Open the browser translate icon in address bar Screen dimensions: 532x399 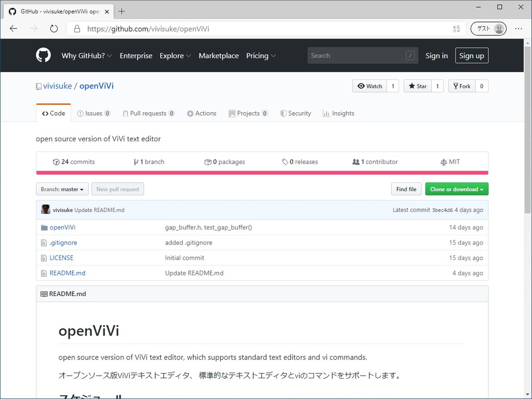[456, 29]
